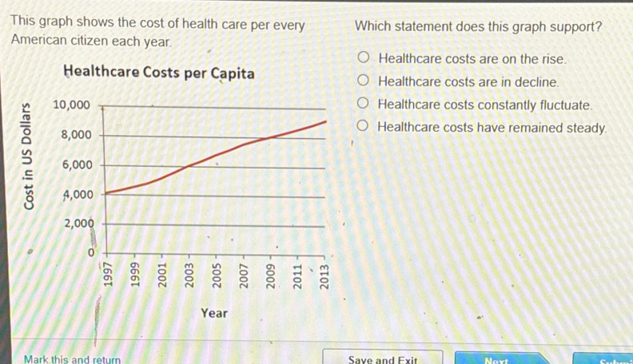
Task: Pick 'Healthcare costs constantly fluctuate' answer
Action: click(x=364, y=104)
